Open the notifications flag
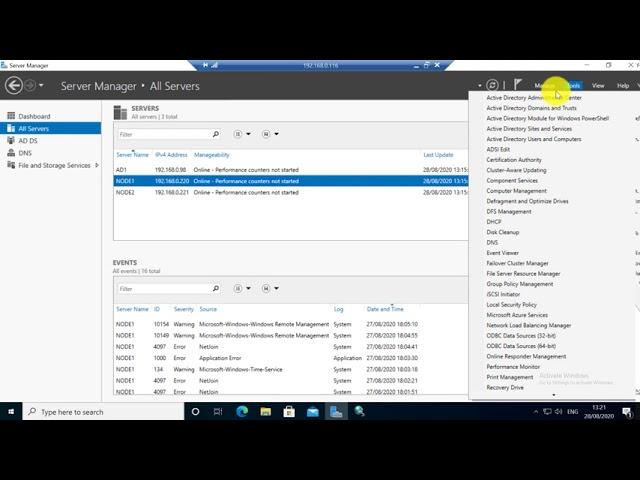Viewport: 640px width, 480px height. (x=518, y=86)
